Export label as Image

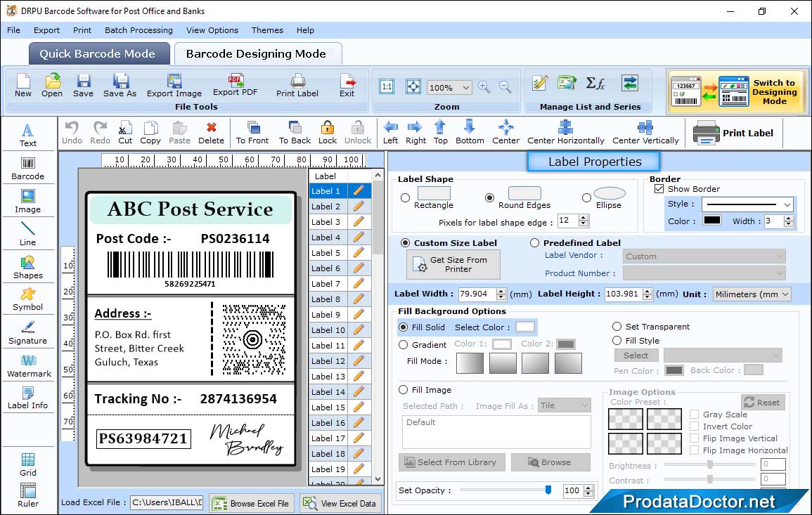pos(174,86)
